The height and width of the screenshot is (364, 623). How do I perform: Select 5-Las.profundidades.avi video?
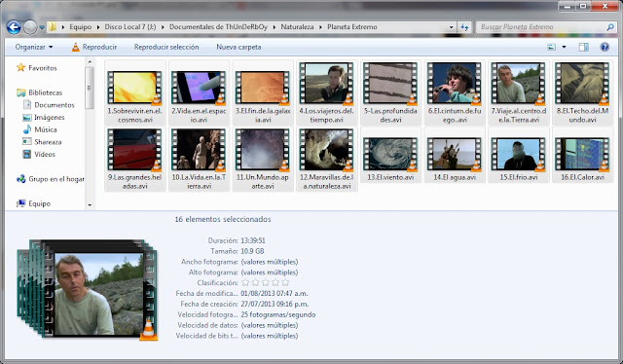coord(391,92)
